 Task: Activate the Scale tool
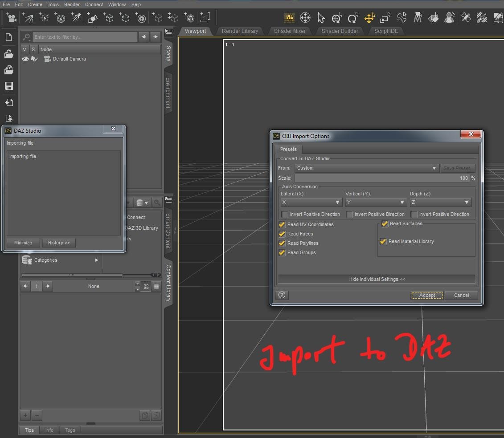[x=385, y=18]
